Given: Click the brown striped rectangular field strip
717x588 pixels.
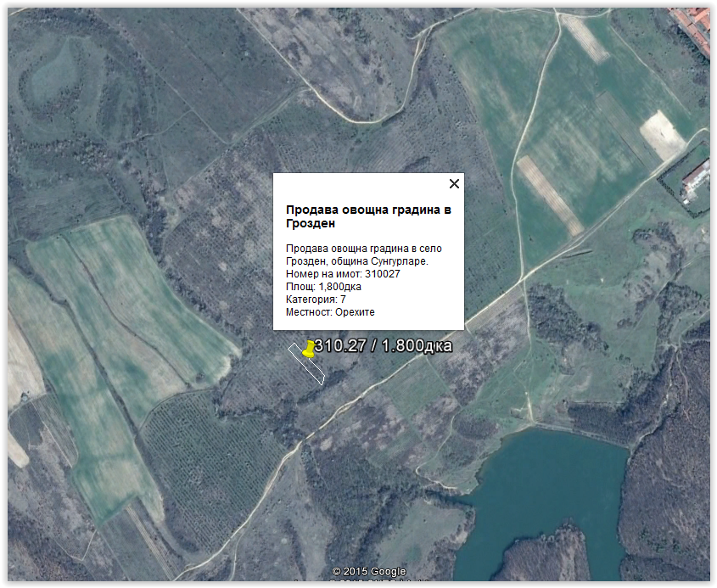Looking at the screenshot, I should click(550, 195).
